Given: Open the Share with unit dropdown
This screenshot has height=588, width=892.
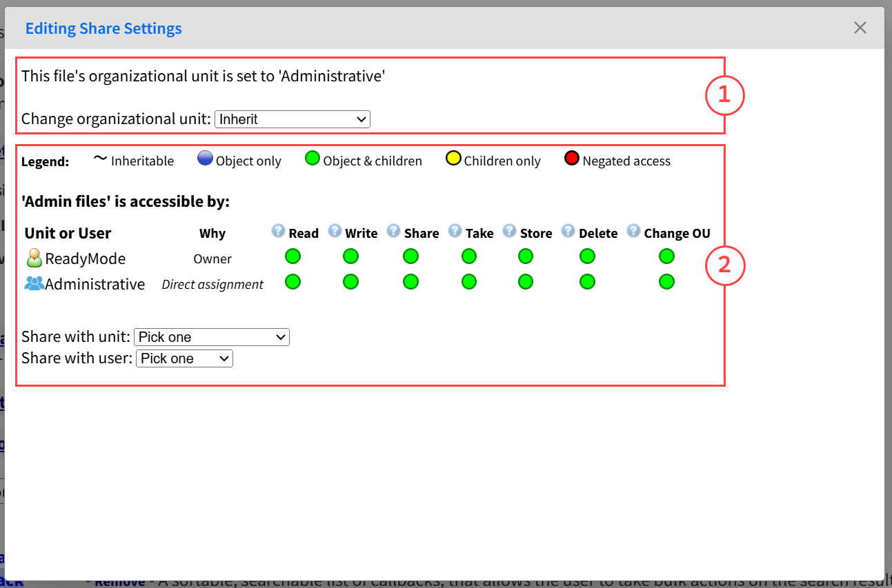Looking at the screenshot, I should (x=211, y=337).
